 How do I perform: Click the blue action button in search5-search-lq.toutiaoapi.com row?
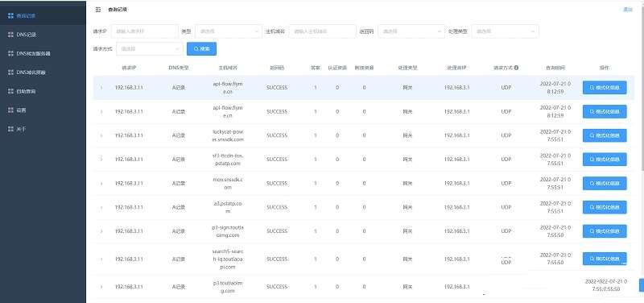(605, 259)
